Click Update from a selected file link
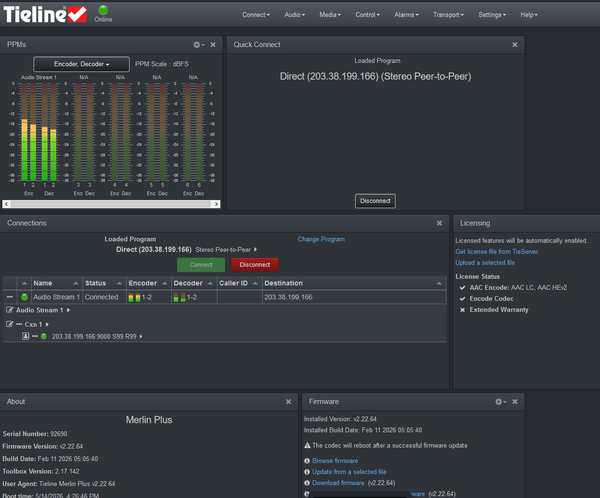Viewport: 600px width, 498px height. (x=349, y=472)
